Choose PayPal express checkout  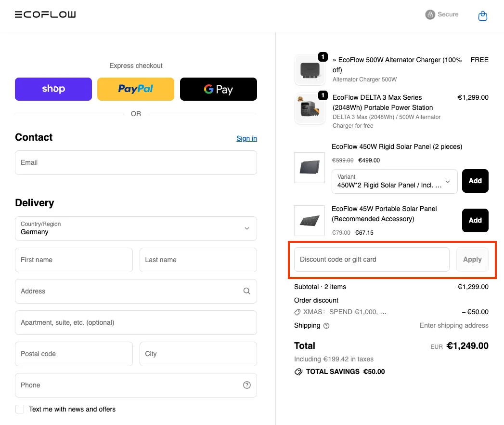tap(136, 89)
